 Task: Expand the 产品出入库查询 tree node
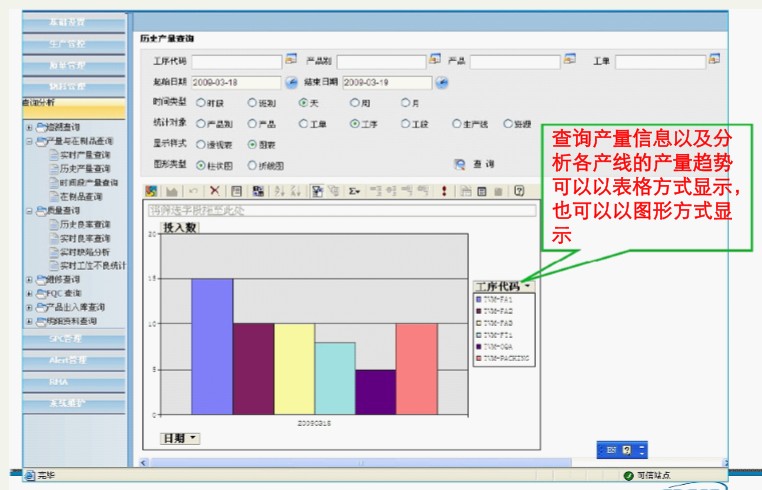29,308
